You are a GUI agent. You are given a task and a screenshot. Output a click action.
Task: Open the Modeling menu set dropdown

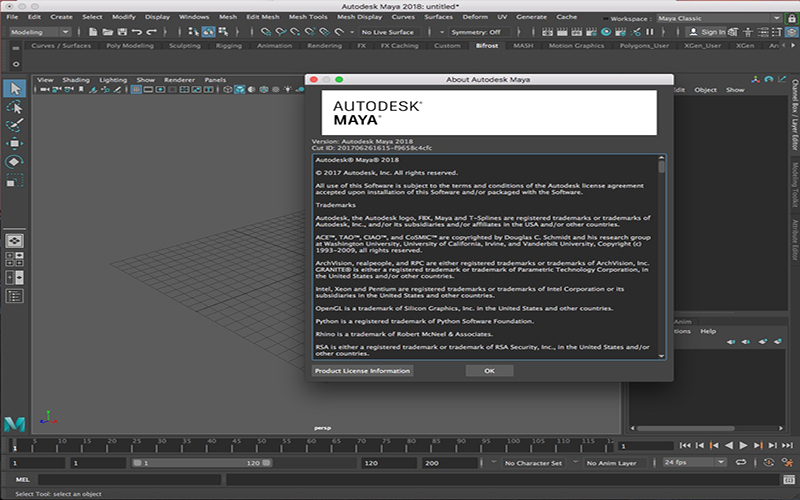coord(40,32)
